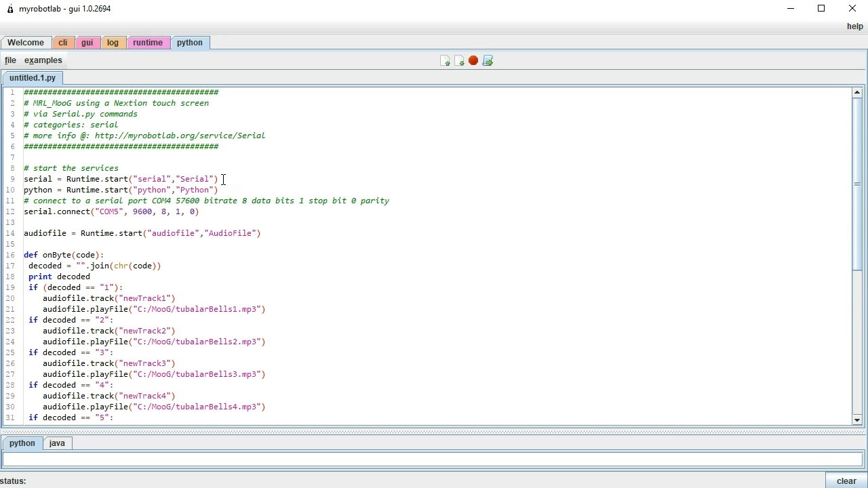Click the line 'serial.connect("COM5", 9600, 8, 1, 0)'
The image size is (868, 488).
pyautogui.click(x=111, y=211)
